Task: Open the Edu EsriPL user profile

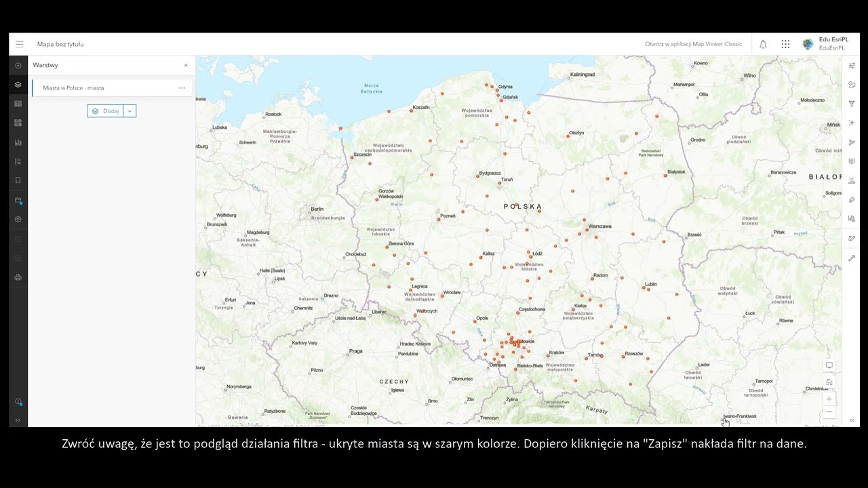Action: (x=825, y=44)
